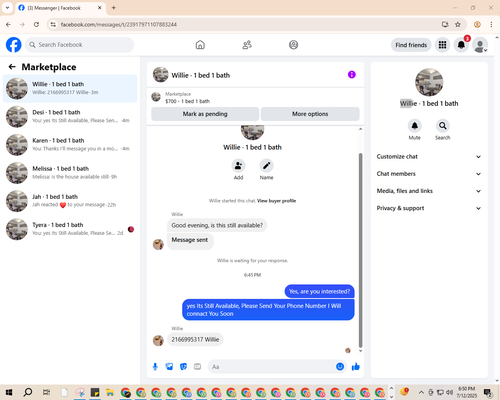
Task: Click the Find friends button
Action: click(411, 45)
